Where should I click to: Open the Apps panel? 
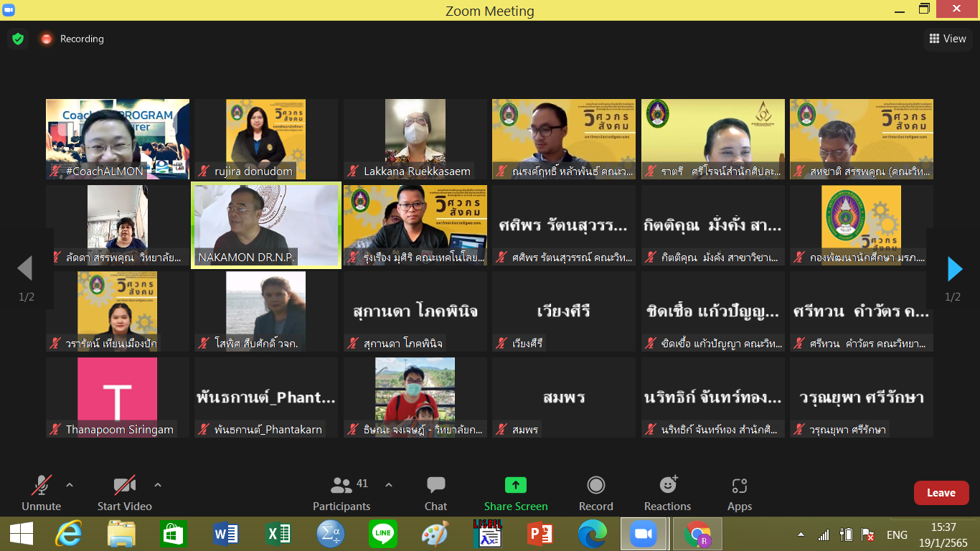(x=740, y=494)
